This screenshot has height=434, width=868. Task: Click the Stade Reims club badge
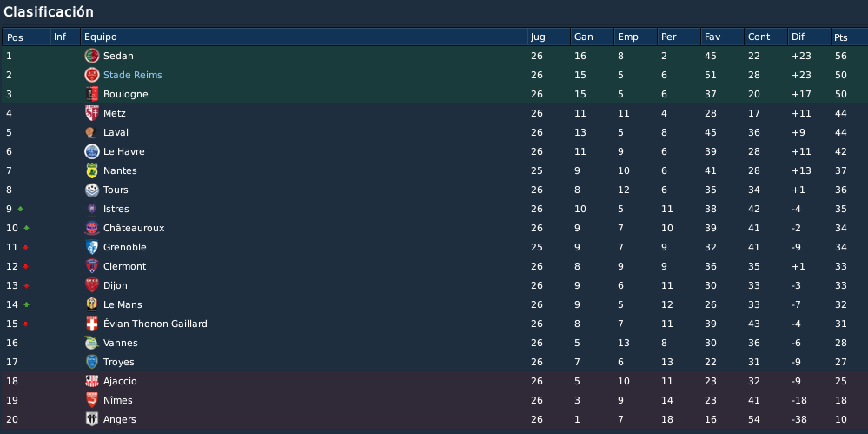[92, 75]
